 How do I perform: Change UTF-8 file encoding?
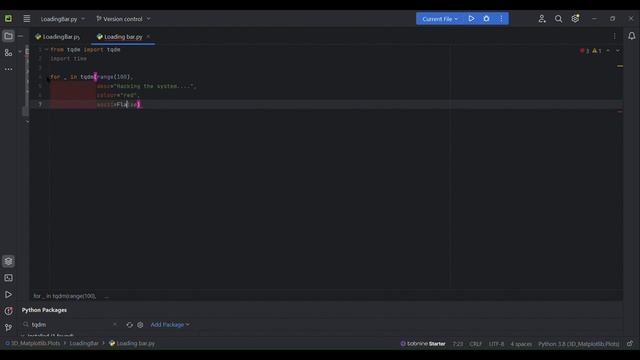coord(496,344)
